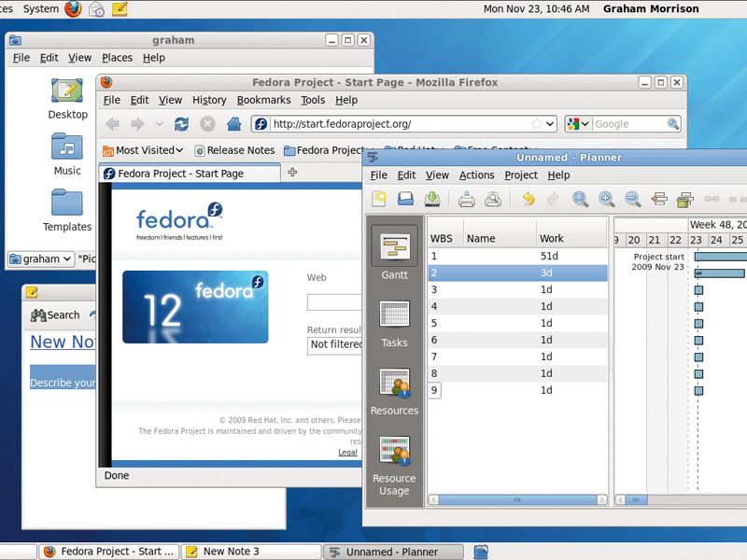Image resolution: width=747 pixels, height=560 pixels.
Task: Open the search engine selector dropdown
Action: pos(578,124)
